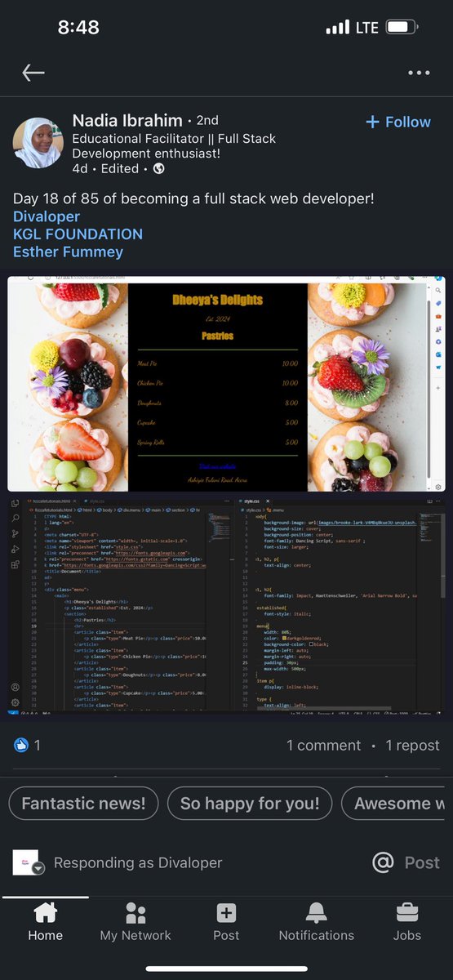Tap the LTE network label
Viewport: 453px width, 980px height.
[366, 28]
